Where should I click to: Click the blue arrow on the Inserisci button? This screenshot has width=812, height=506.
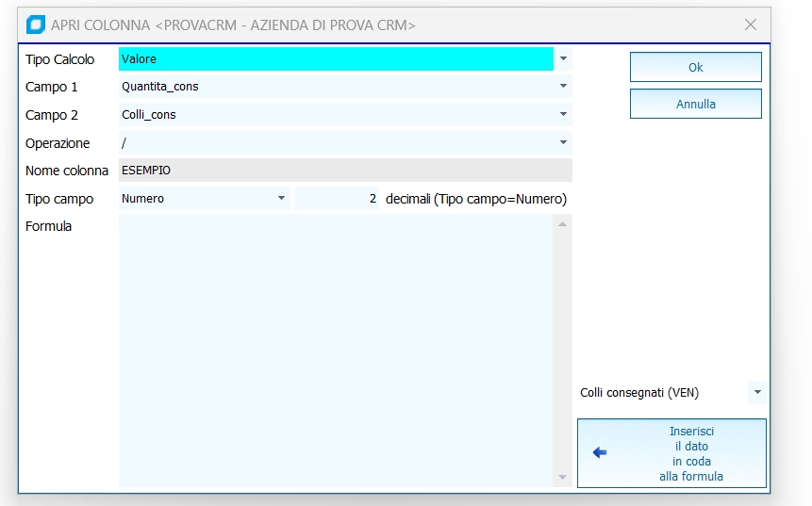[600, 452]
